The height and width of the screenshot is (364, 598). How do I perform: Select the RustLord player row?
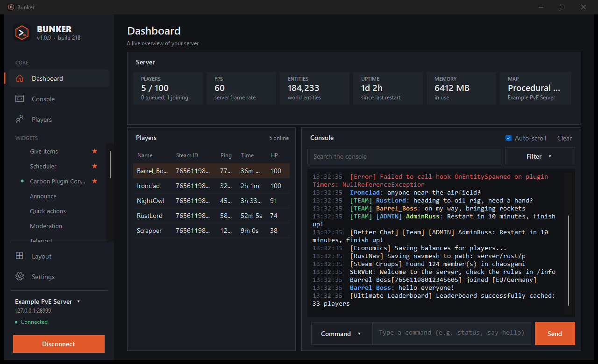pyautogui.click(x=211, y=216)
